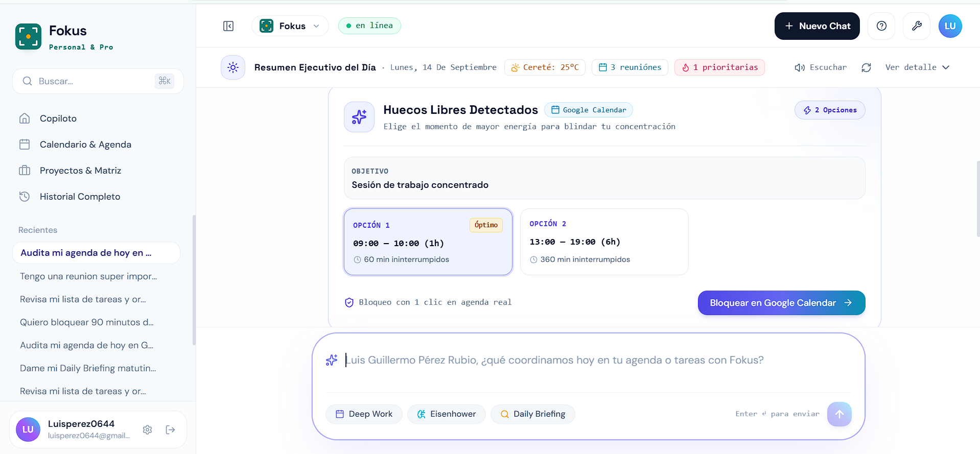This screenshot has height=454, width=980.
Task: Click the refresh summary icon
Action: 866,67
